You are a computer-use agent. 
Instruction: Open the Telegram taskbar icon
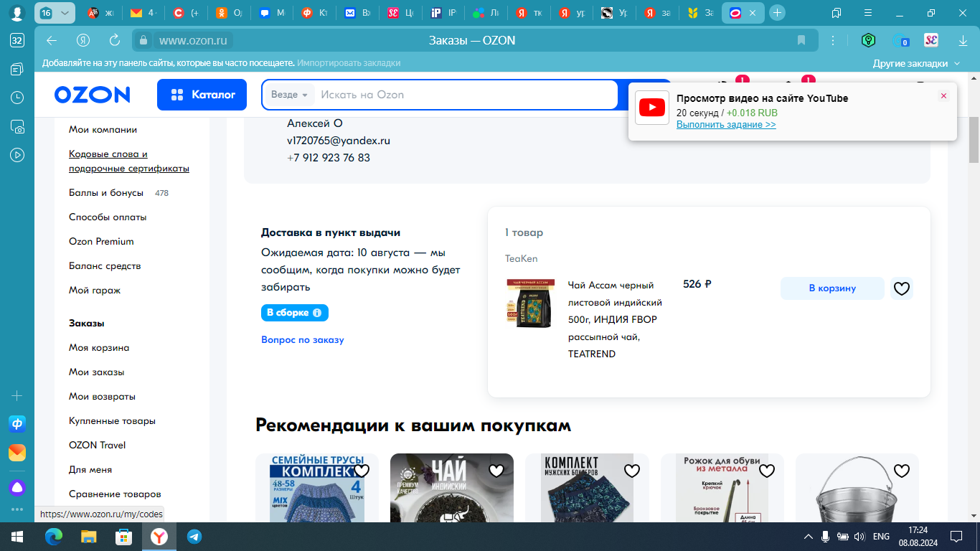point(194,536)
